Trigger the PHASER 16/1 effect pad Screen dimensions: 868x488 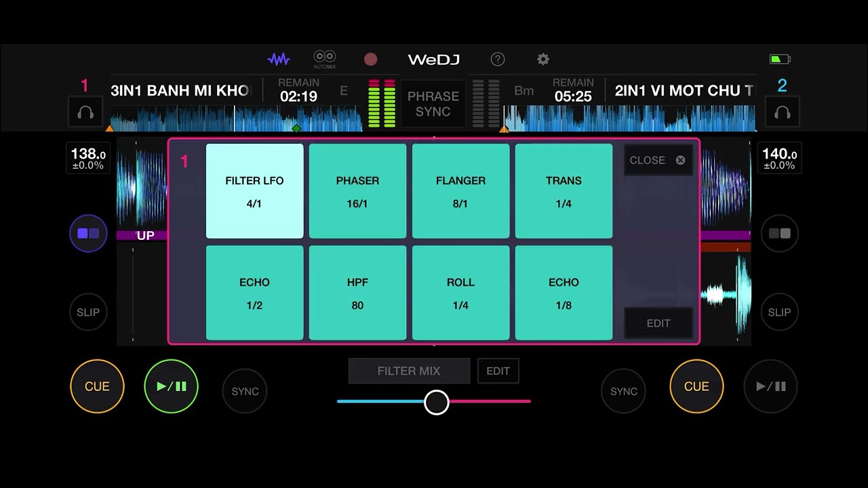(x=357, y=191)
